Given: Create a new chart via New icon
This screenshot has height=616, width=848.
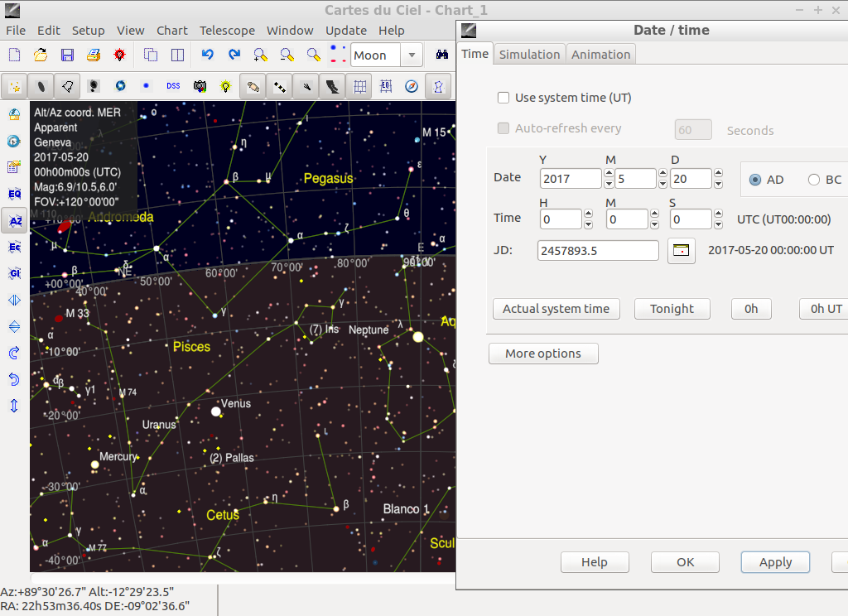Looking at the screenshot, I should pyautogui.click(x=15, y=55).
